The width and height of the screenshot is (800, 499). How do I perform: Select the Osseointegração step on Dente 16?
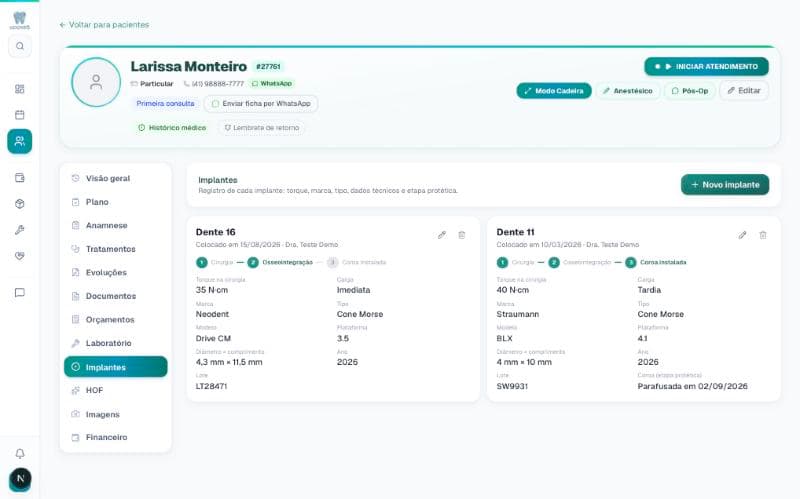(280, 262)
